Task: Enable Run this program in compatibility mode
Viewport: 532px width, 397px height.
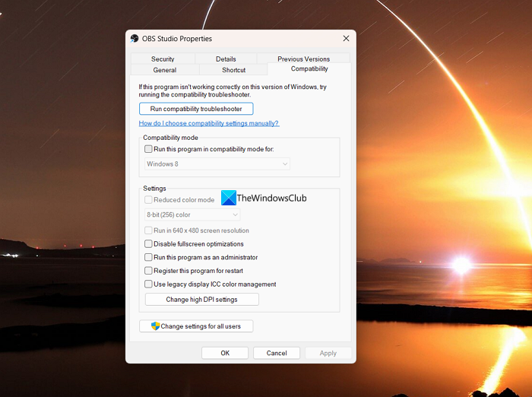Action: tap(148, 149)
